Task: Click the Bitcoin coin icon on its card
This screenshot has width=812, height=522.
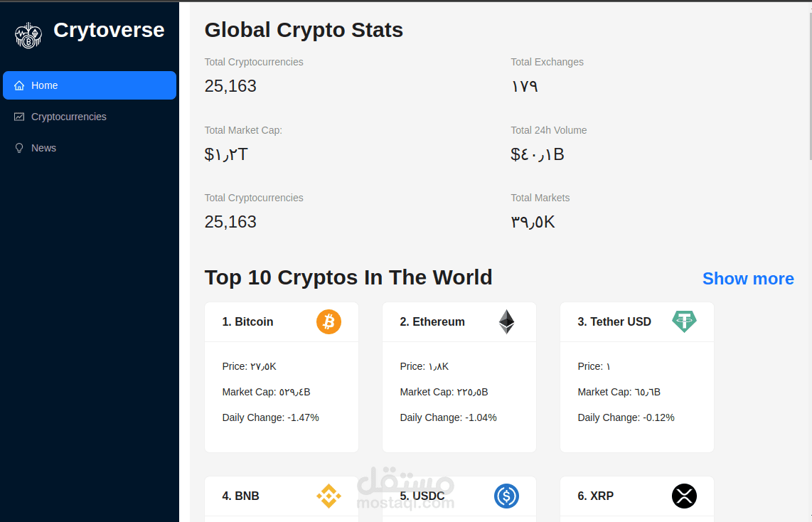Action: [x=328, y=321]
